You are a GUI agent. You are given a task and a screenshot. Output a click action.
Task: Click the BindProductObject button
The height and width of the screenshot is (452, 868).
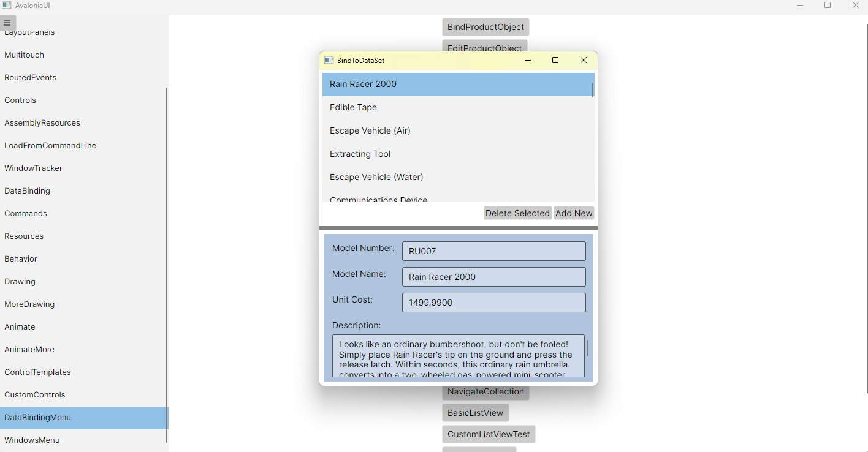(x=485, y=27)
